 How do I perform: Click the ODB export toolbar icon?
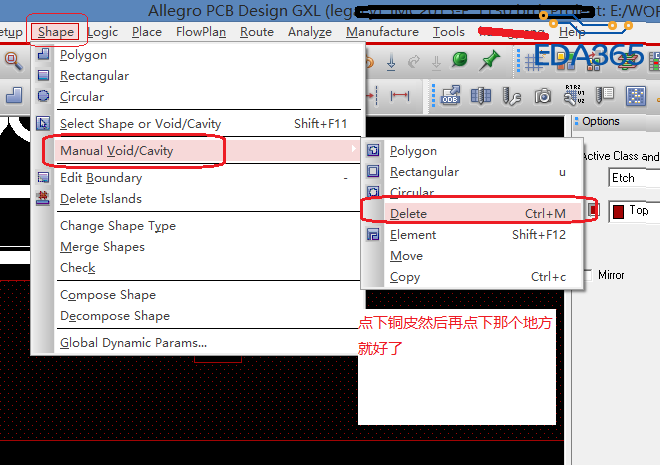click(x=450, y=95)
